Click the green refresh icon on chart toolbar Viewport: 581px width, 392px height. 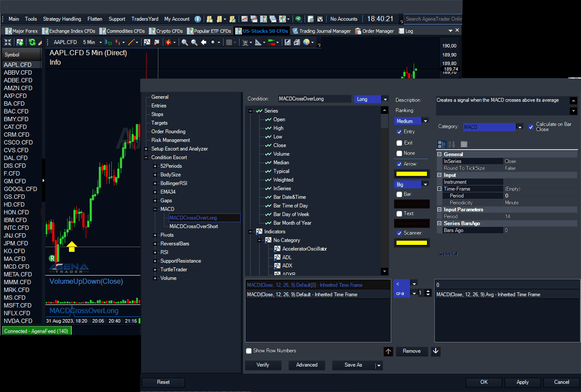click(x=32, y=42)
